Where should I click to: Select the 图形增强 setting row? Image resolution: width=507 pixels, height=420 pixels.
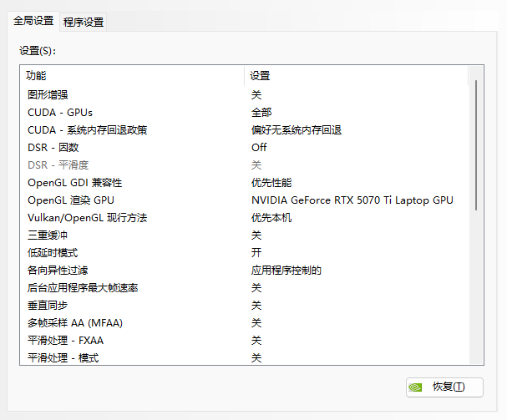point(47,94)
